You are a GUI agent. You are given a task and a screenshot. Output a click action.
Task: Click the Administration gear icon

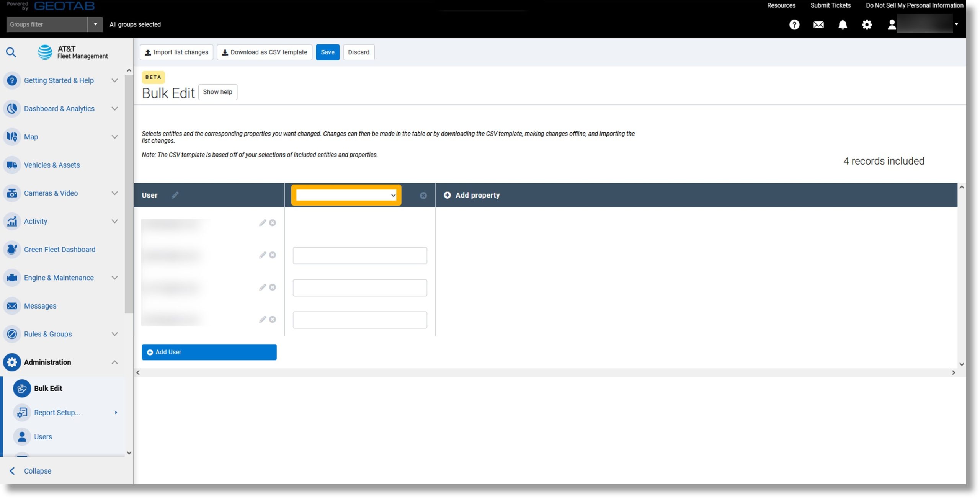[12, 362]
